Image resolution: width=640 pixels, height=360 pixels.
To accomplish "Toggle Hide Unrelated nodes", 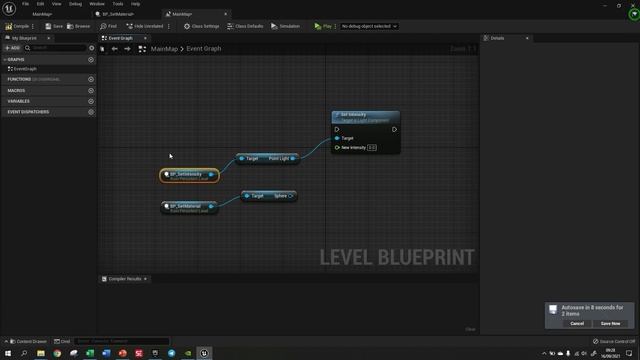I will coord(144,26).
